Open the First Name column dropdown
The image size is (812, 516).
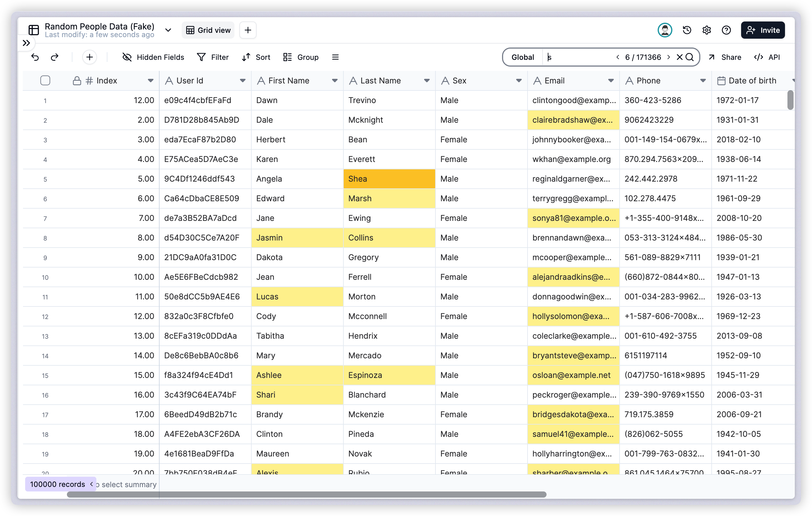point(334,81)
